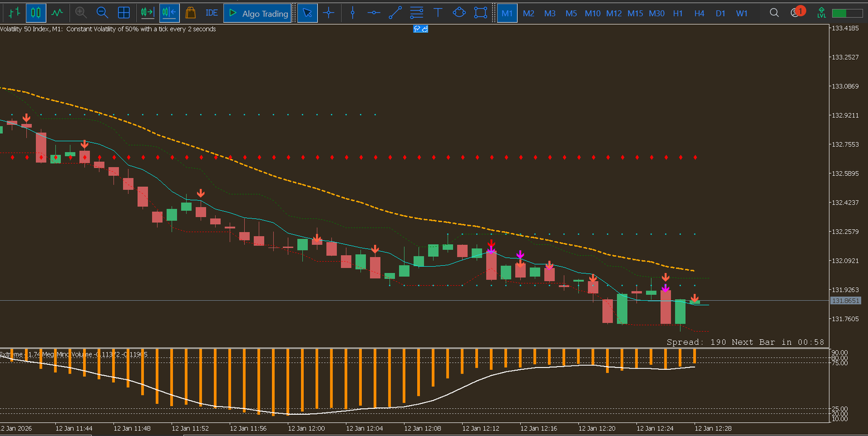
Task: Pick the horizontal line drawing tool
Action: [x=374, y=12]
